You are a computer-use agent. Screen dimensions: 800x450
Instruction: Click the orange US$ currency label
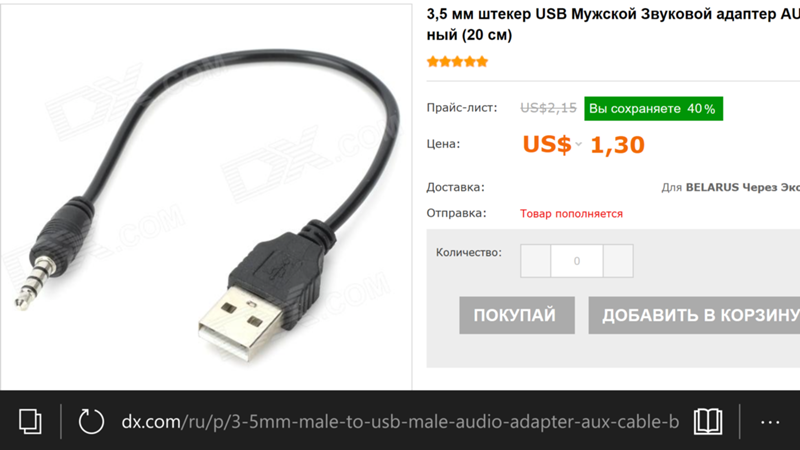coord(547,144)
